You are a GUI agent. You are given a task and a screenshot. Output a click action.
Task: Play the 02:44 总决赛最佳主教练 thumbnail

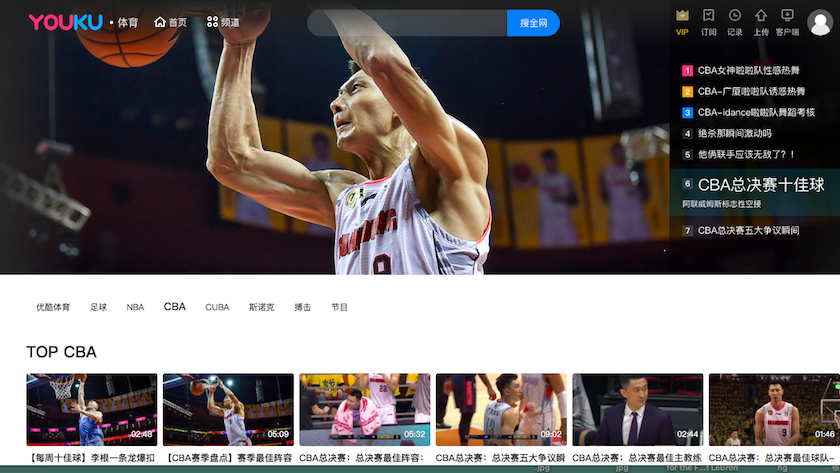click(x=638, y=410)
